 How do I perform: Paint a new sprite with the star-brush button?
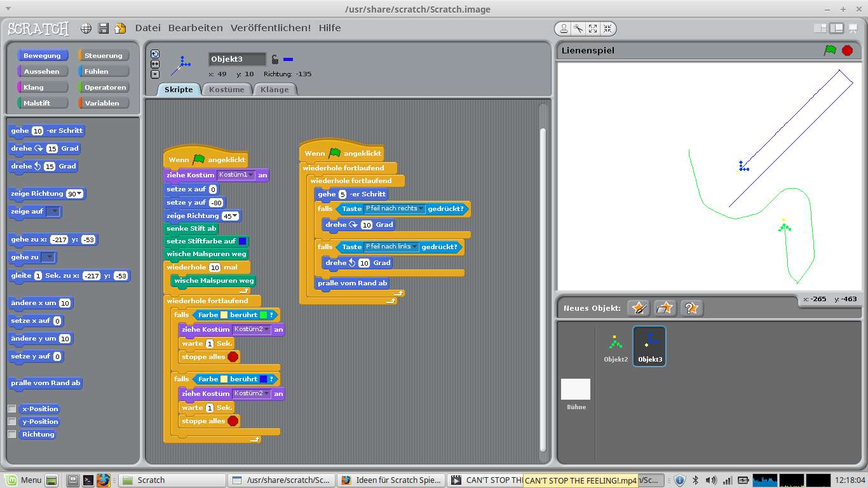(639, 308)
